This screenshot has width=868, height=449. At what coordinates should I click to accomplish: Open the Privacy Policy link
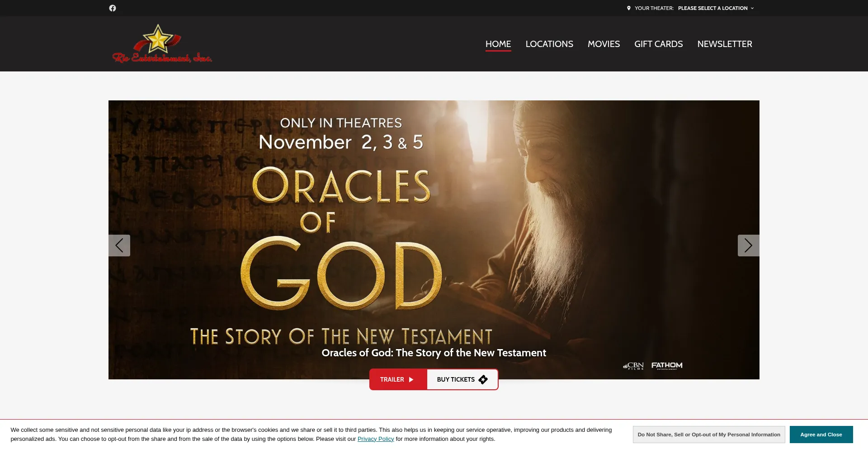tap(375, 439)
